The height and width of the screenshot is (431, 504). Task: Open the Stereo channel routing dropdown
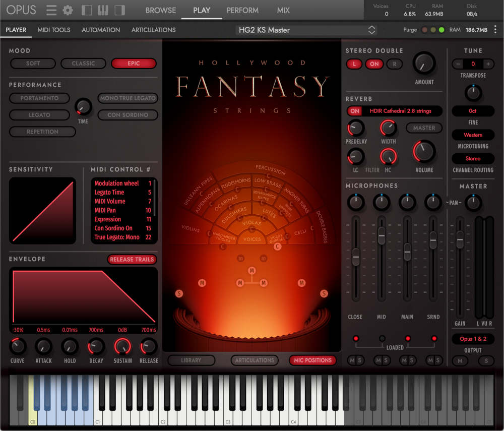point(473,158)
